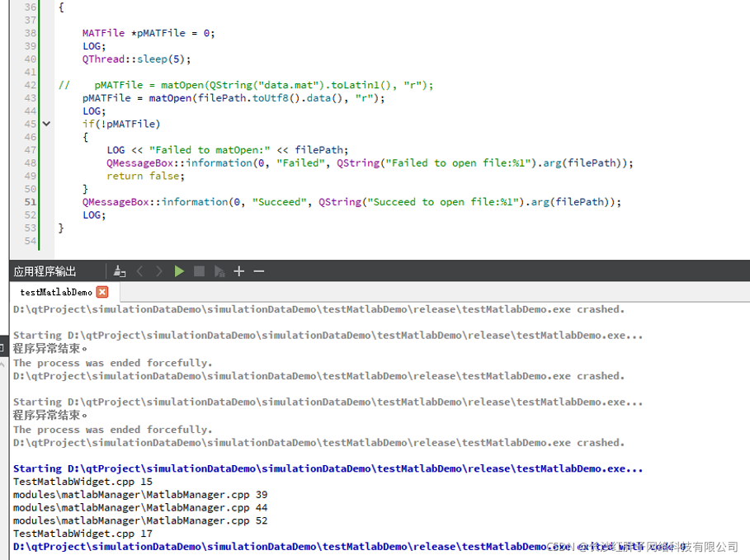750x560 pixels.
Task: Click 'TestMatlabWidget.cpp 15' output line
Action: 83,482
